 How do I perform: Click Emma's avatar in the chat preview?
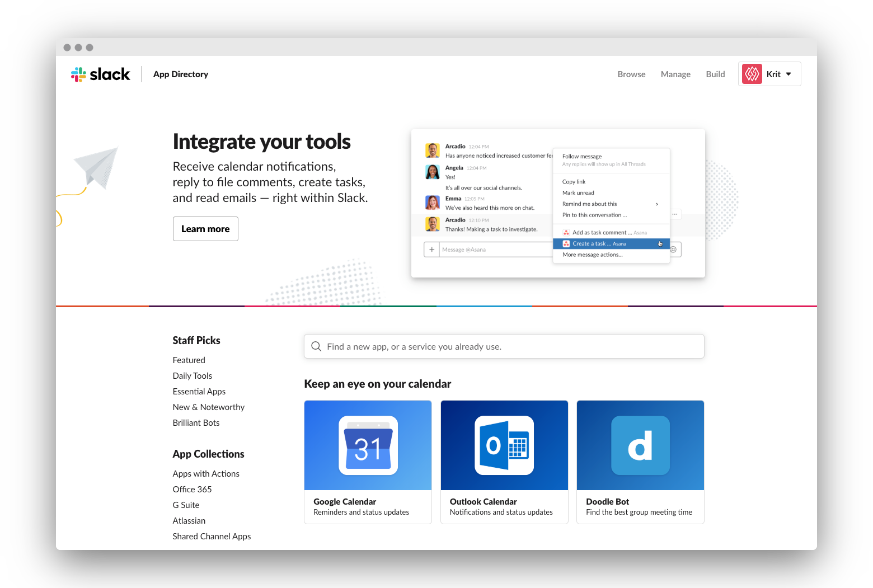[x=433, y=203]
